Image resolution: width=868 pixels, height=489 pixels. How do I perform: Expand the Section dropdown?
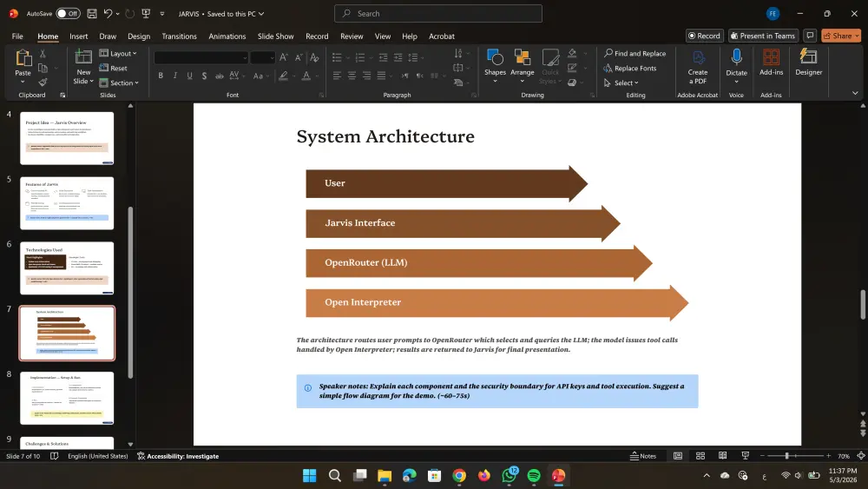119,83
